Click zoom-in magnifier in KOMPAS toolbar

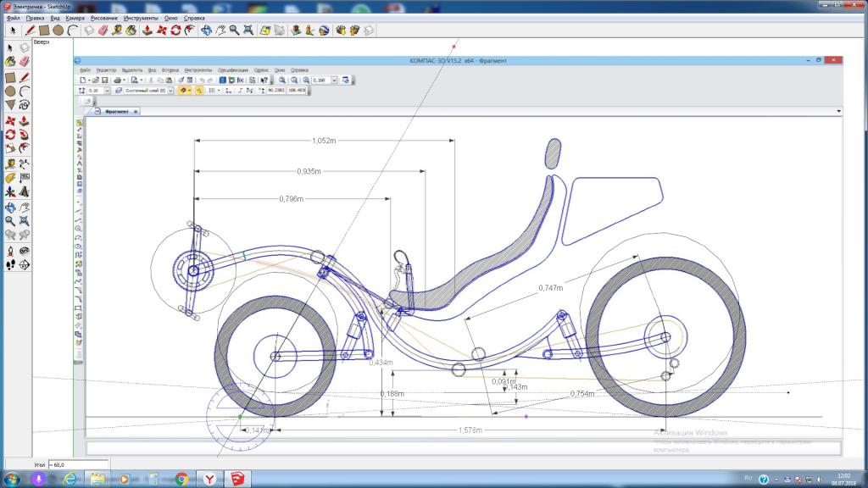coord(281,80)
